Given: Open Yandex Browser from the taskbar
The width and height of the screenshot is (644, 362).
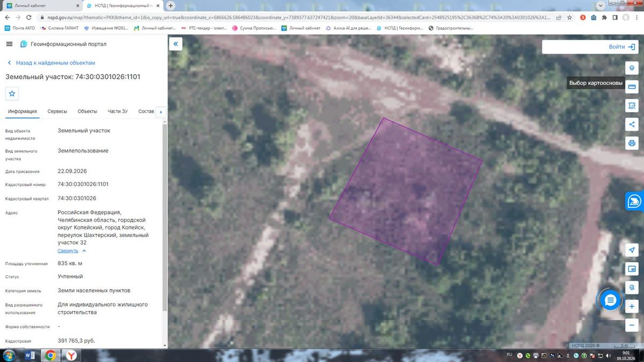Looking at the screenshot, I should 71,355.
